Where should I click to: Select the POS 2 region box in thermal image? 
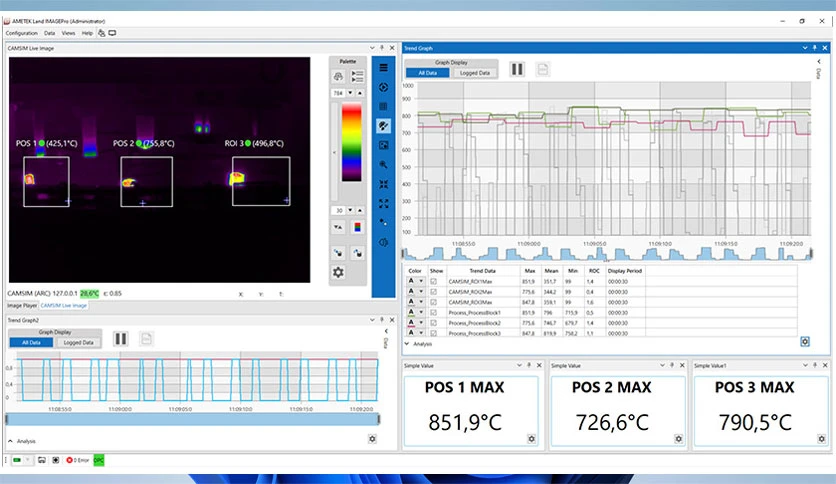pyautogui.click(x=147, y=182)
